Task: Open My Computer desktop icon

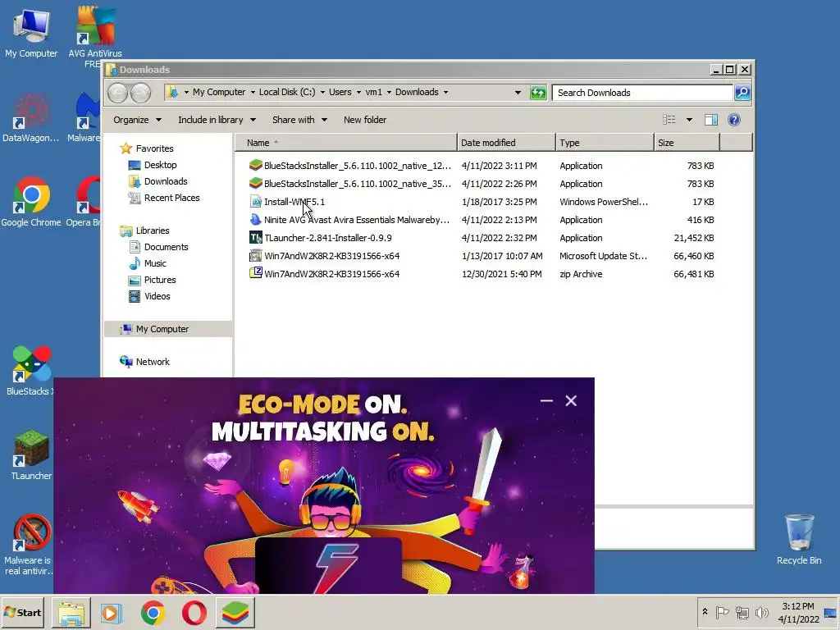Action: [x=31, y=33]
